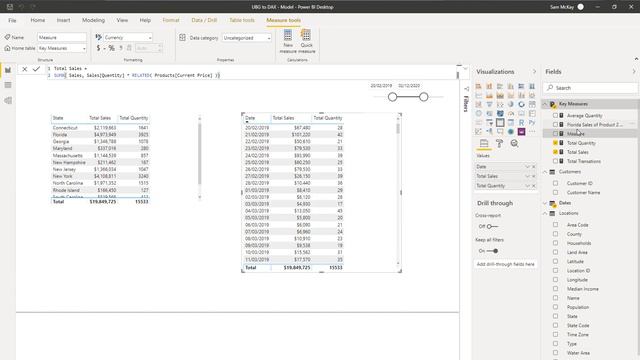
Task: Check the Total Transactions measure
Action: (x=555, y=161)
